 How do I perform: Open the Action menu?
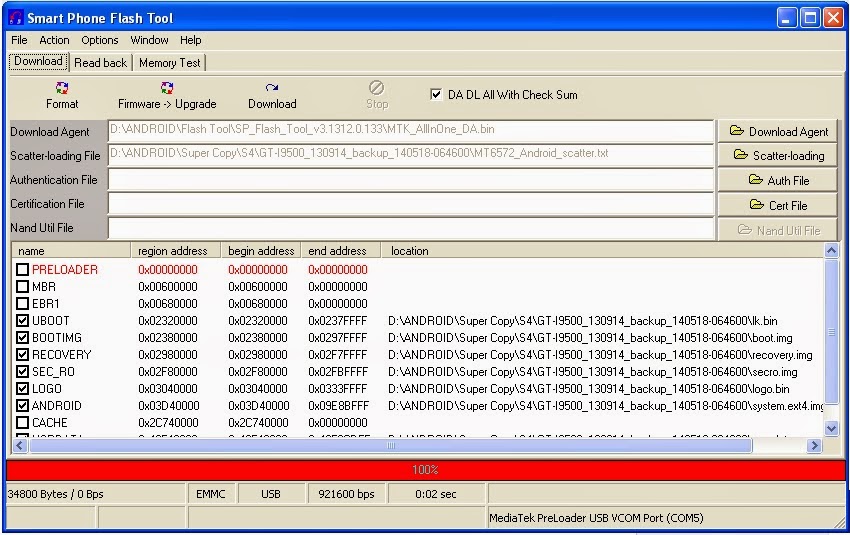[x=54, y=40]
